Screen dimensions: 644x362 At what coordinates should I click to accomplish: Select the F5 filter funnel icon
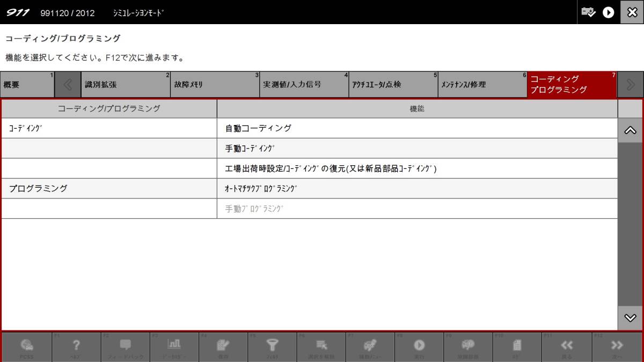click(x=272, y=346)
